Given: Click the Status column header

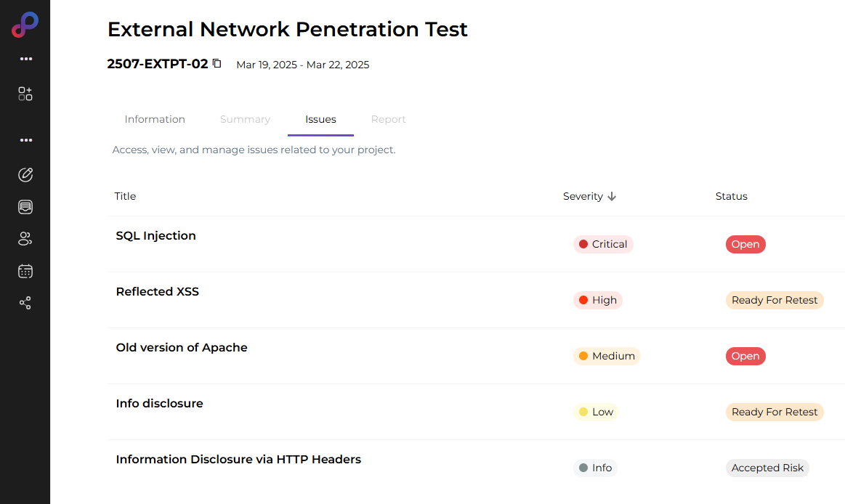Looking at the screenshot, I should [x=731, y=196].
